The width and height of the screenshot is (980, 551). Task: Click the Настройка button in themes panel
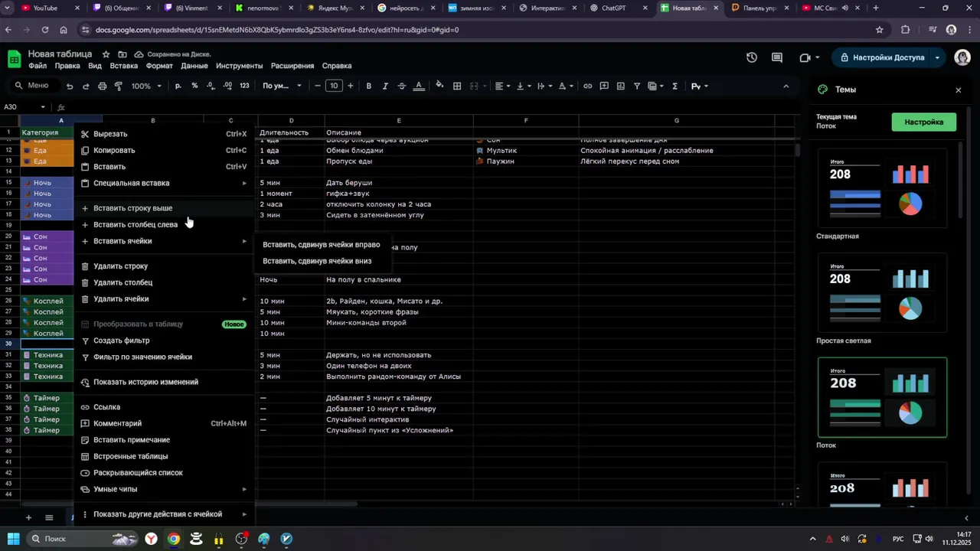coord(923,122)
